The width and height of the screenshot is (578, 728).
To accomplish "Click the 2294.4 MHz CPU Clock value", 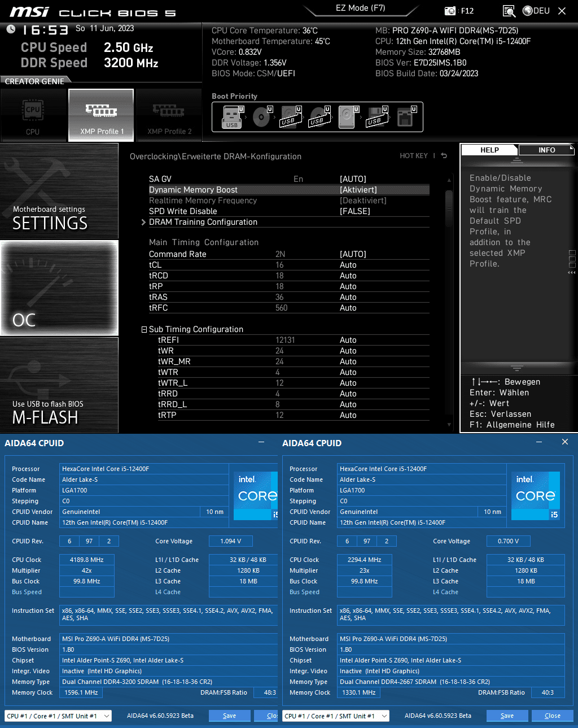I will pyautogui.click(x=365, y=560).
